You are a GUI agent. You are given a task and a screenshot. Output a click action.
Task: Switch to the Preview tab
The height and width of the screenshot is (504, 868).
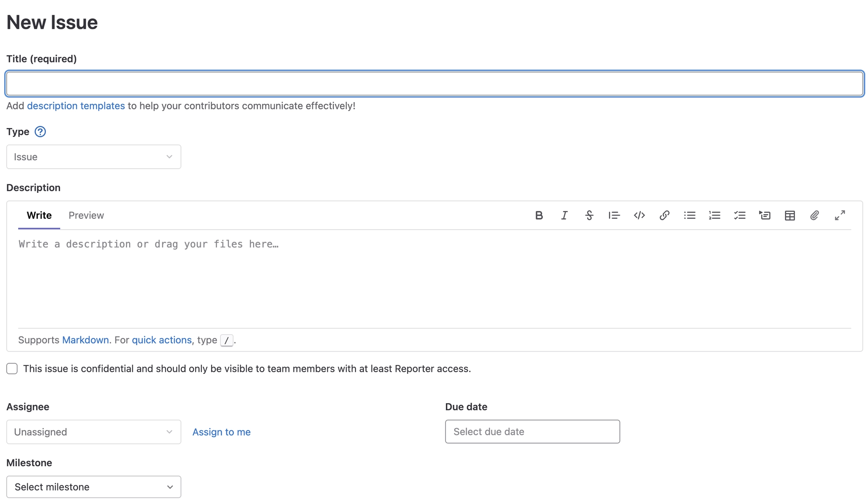coord(86,215)
